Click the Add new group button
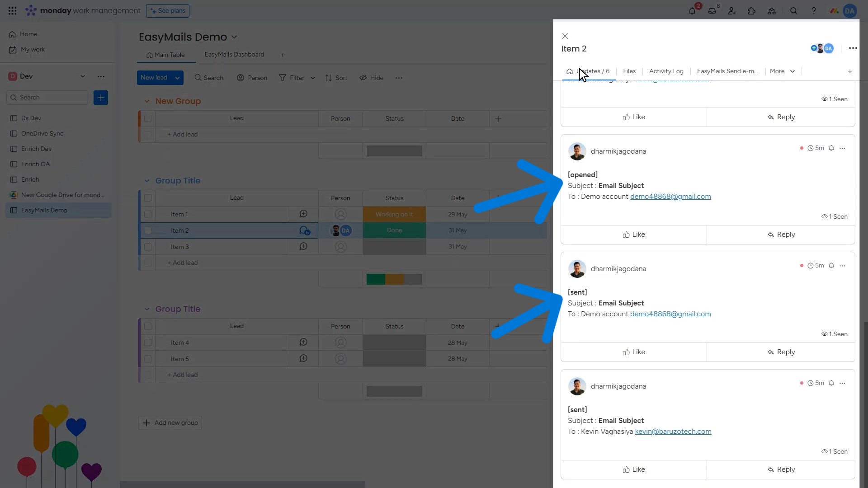The height and width of the screenshot is (488, 868). point(171,422)
